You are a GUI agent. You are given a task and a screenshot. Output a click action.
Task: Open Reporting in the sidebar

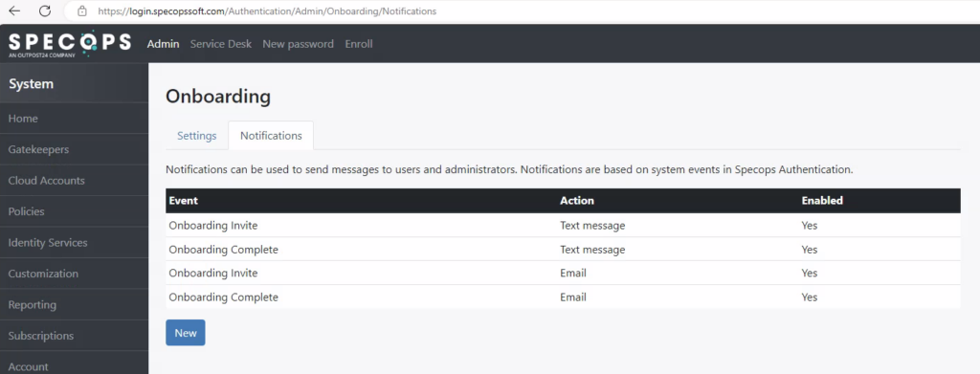tap(75, 305)
